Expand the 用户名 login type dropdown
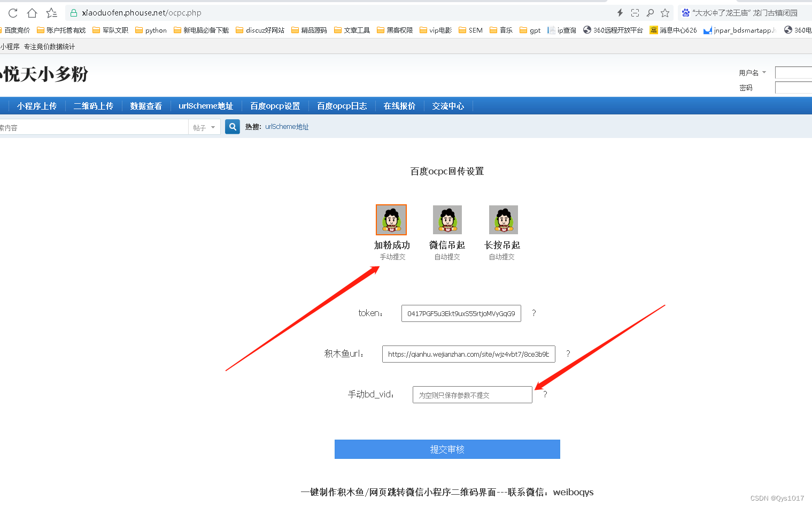The image size is (812, 507). coord(753,73)
